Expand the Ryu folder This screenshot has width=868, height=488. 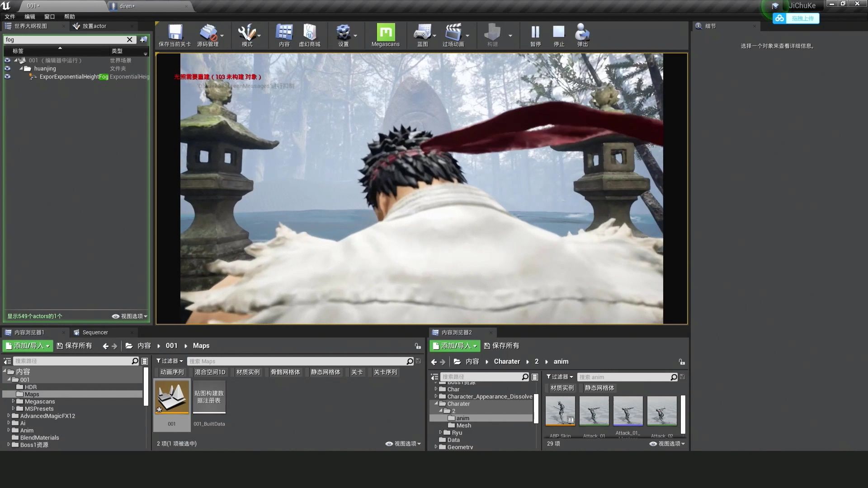click(441, 432)
